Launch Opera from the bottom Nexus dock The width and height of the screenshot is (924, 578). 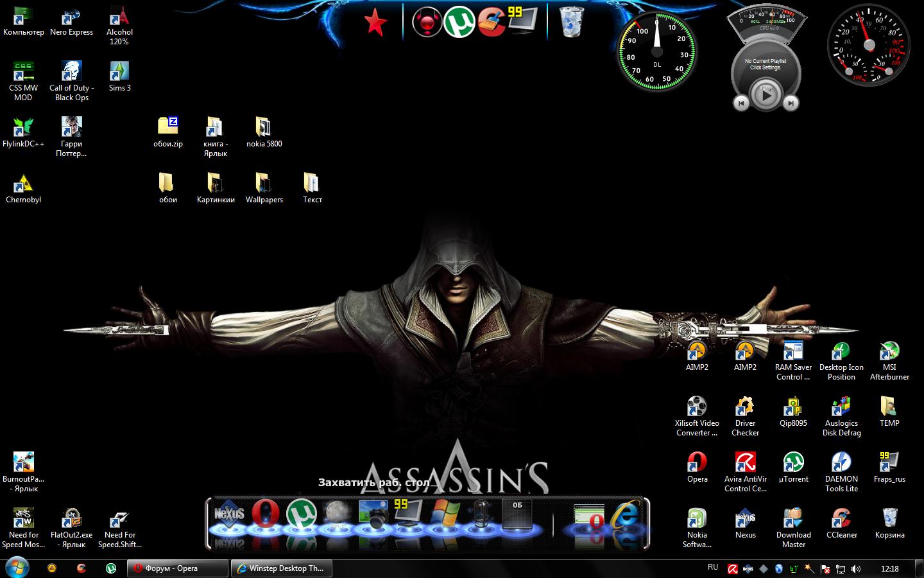point(266,516)
